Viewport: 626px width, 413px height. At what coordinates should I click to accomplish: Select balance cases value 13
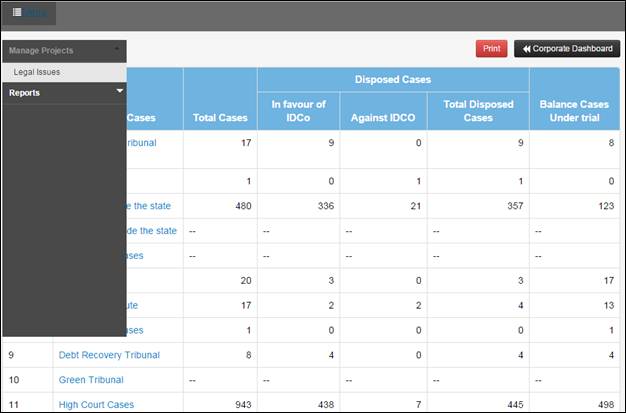tap(609, 306)
